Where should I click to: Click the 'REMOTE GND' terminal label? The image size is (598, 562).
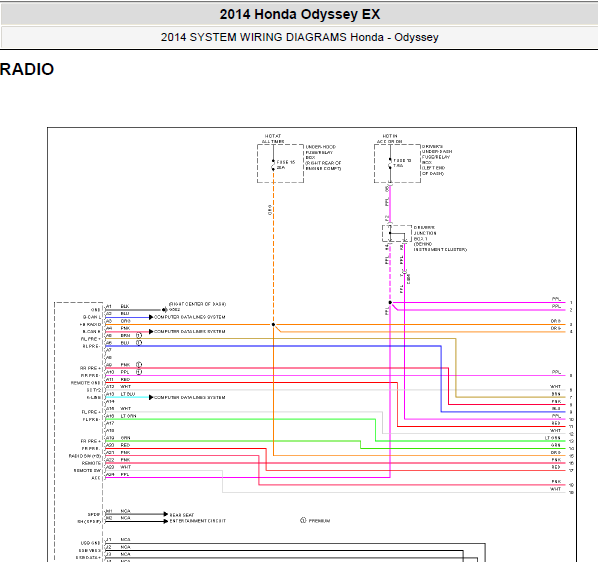point(86,383)
